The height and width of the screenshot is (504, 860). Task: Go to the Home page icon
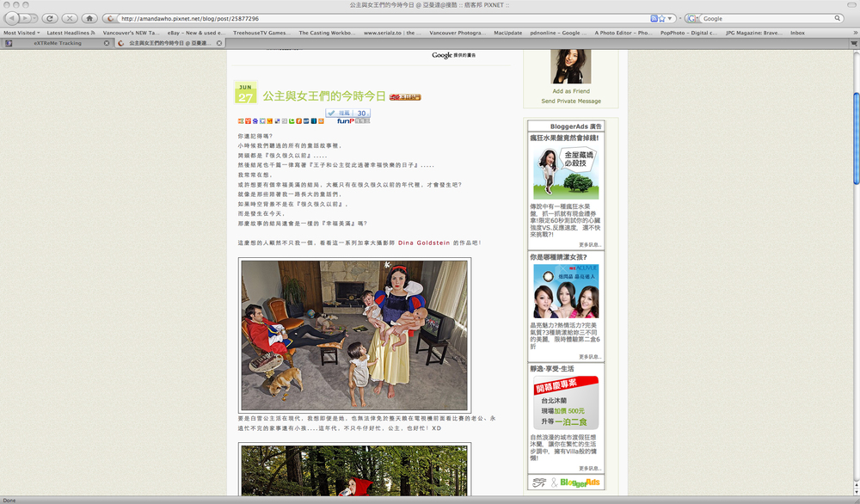(x=89, y=18)
